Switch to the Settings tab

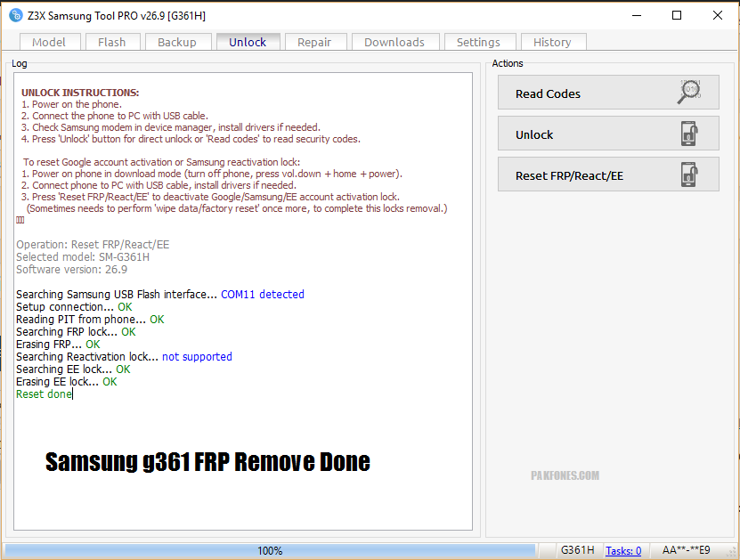(x=479, y=42)
